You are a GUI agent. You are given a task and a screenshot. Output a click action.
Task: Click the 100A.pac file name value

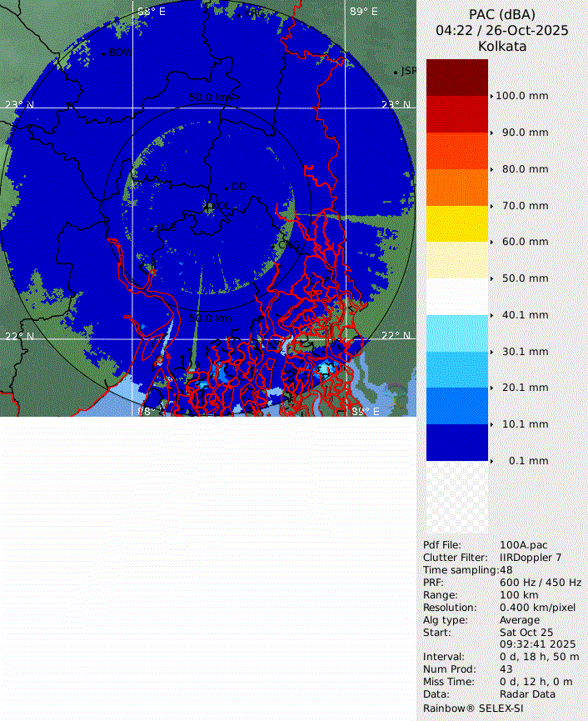524,545
